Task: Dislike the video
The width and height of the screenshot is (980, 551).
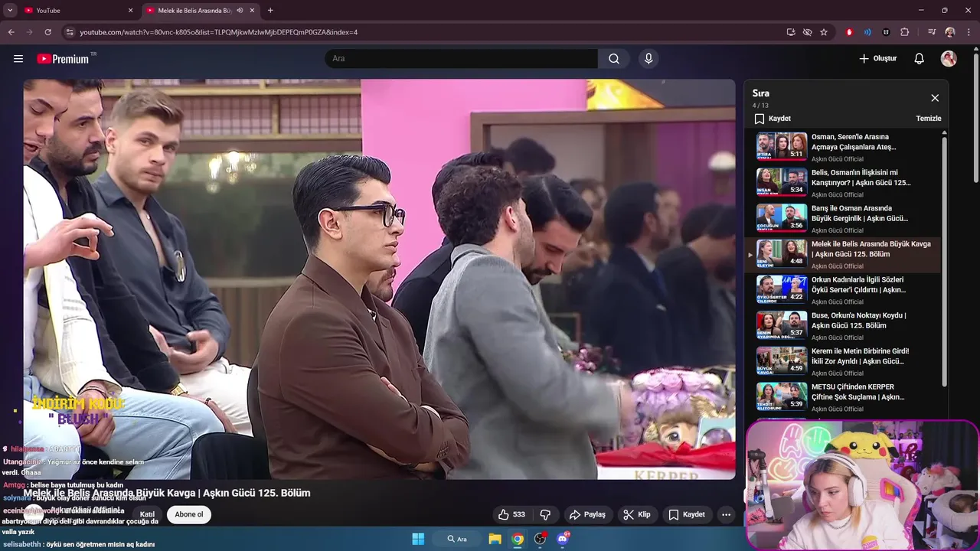Action: click(545, 515)
